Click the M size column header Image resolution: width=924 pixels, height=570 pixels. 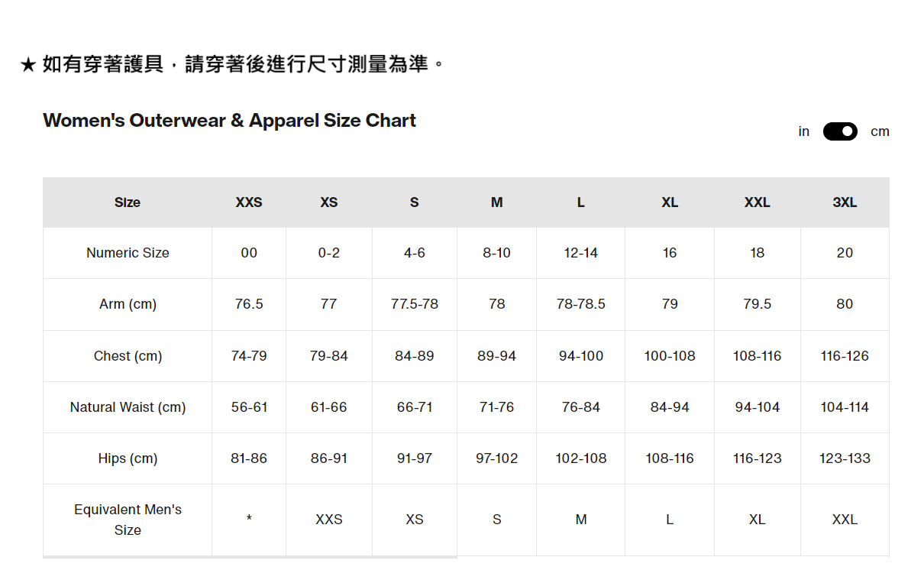click(497, 202)
